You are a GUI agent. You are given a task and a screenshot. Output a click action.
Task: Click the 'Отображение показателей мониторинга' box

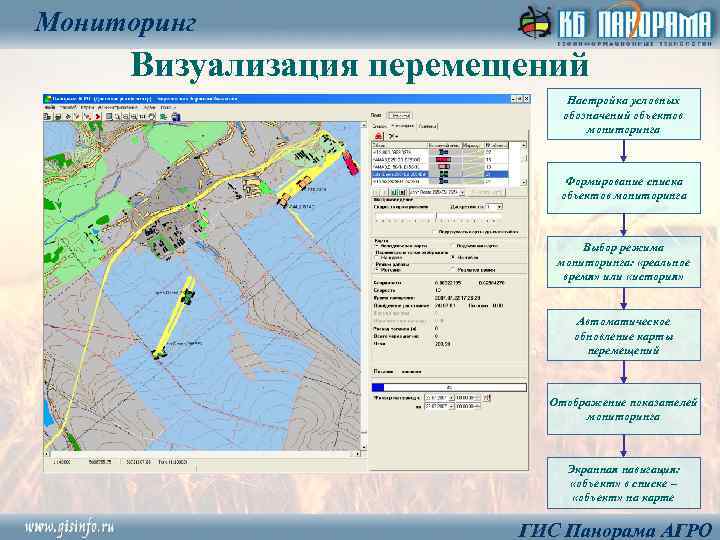pyautogui.click(x=624, y=410)
